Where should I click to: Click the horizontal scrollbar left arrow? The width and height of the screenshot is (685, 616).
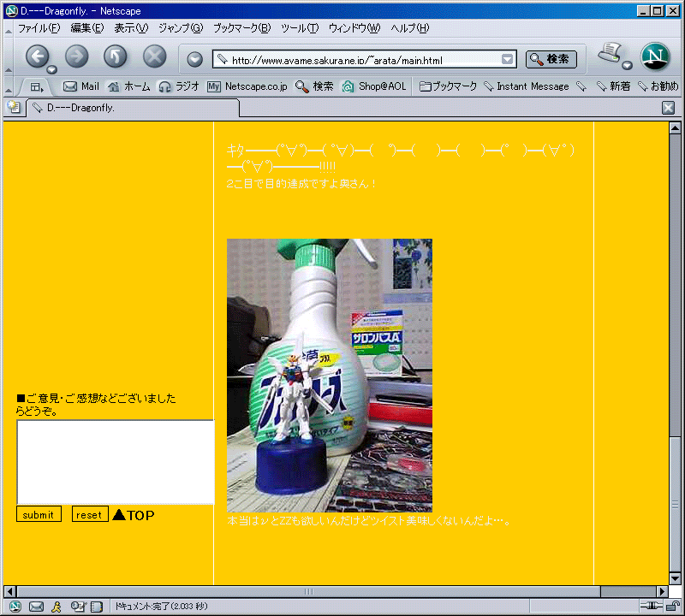click(10, 591)
